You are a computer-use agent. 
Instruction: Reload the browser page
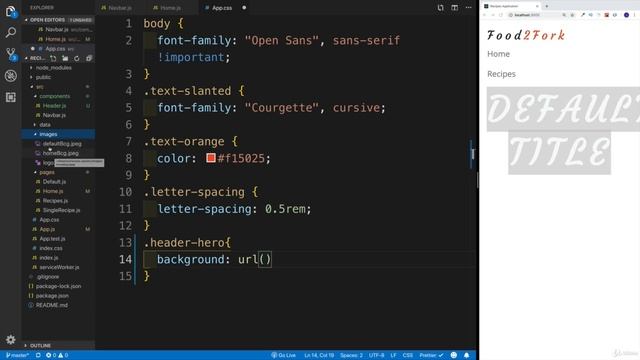tap(501, 15)
